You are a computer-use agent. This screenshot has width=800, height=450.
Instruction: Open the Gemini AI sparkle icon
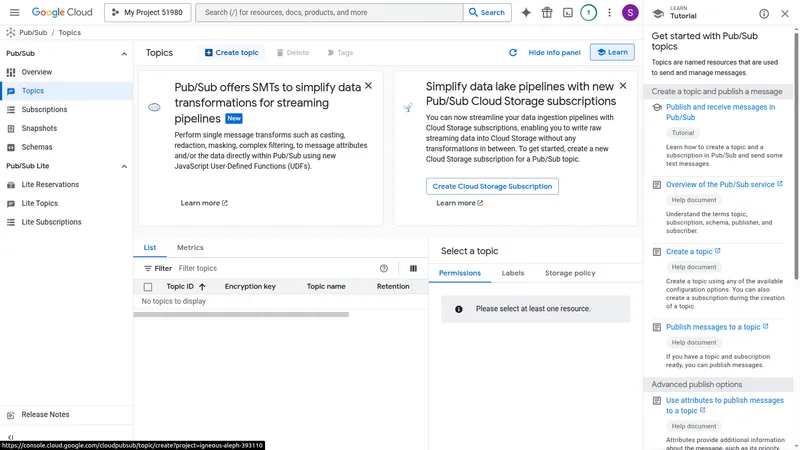[x=526, y=13]
